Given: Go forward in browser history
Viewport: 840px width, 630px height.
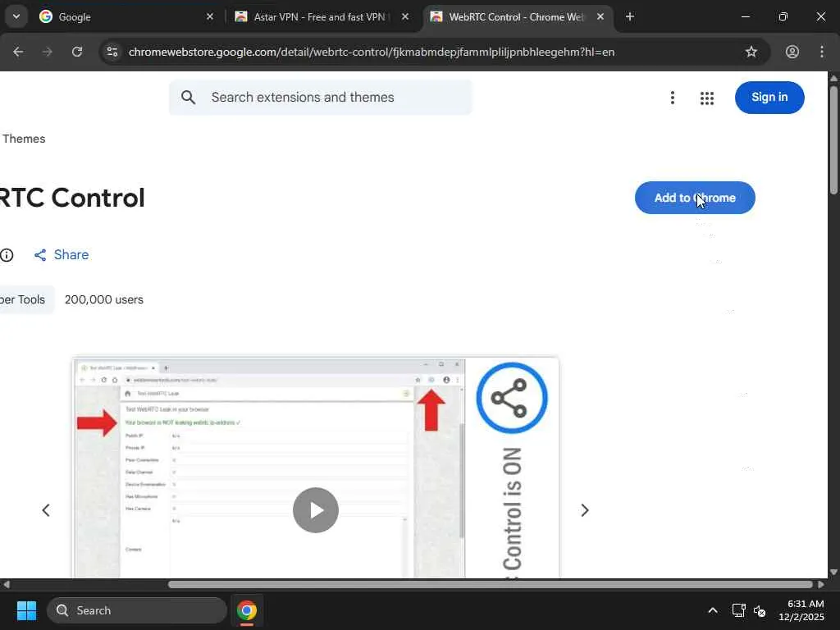Looking at the screenshot, I should pos(48,52).
